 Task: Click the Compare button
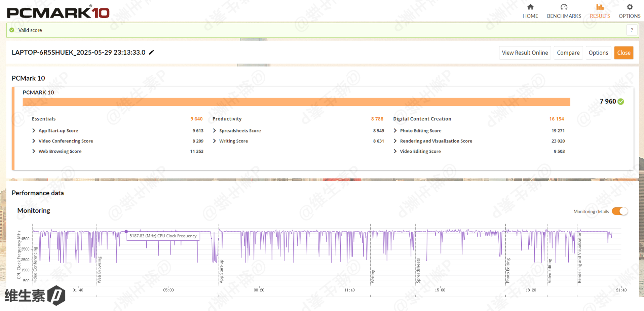click(568, 53)
